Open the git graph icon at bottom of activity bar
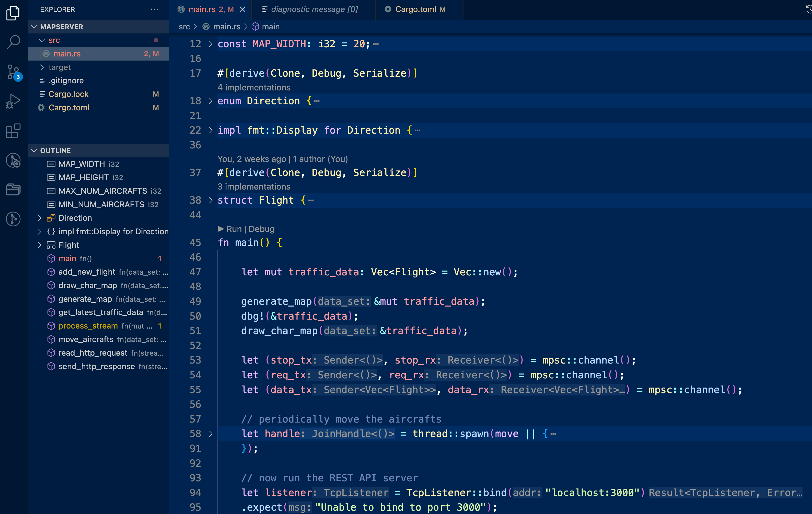 (14, 219)
